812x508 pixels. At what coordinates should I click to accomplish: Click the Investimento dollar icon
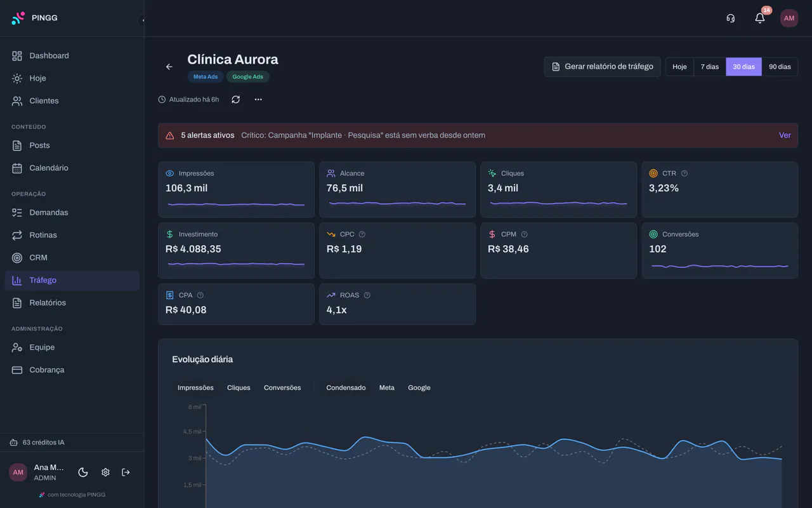pyautogui.click(x=169, y=234)
